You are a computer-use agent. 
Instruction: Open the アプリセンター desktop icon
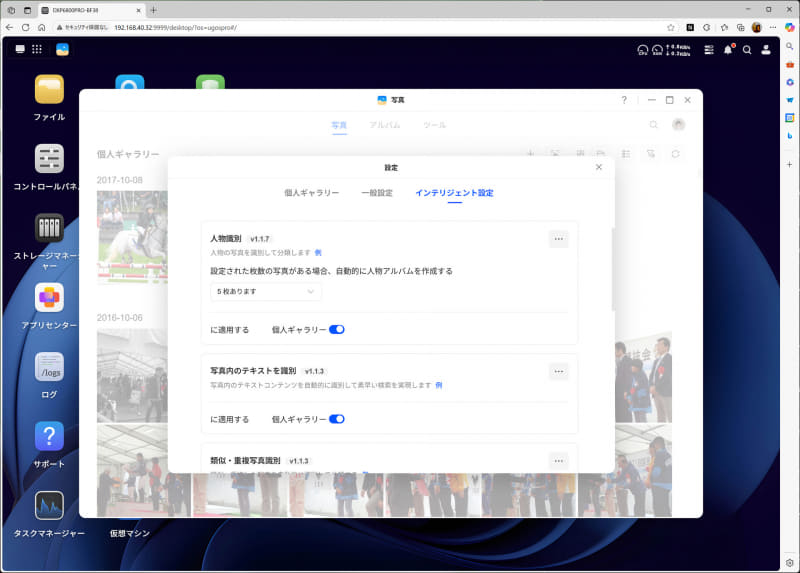49,297
